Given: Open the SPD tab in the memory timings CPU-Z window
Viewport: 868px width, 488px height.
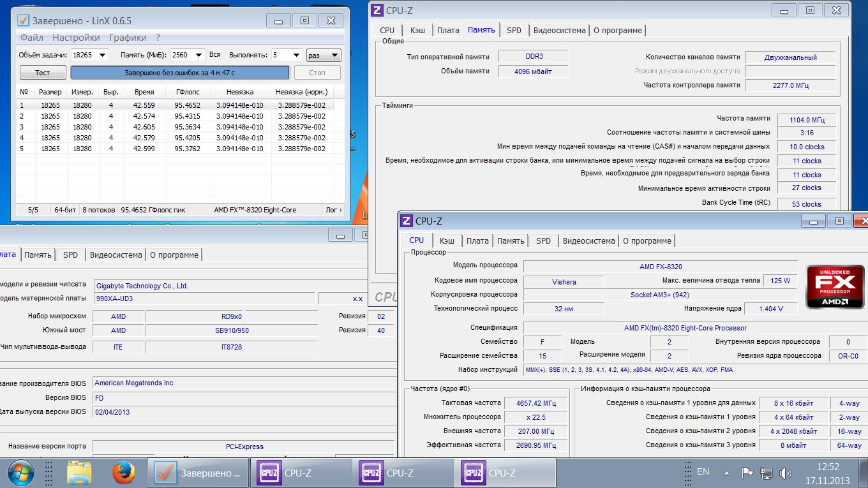Looking at the screenshot, I should click(514, 30).
